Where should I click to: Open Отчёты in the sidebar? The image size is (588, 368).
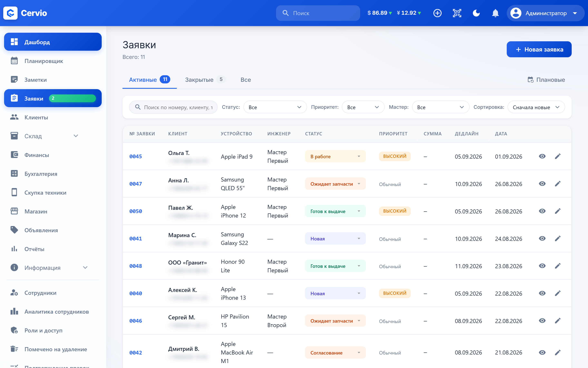tap(53, 249)
